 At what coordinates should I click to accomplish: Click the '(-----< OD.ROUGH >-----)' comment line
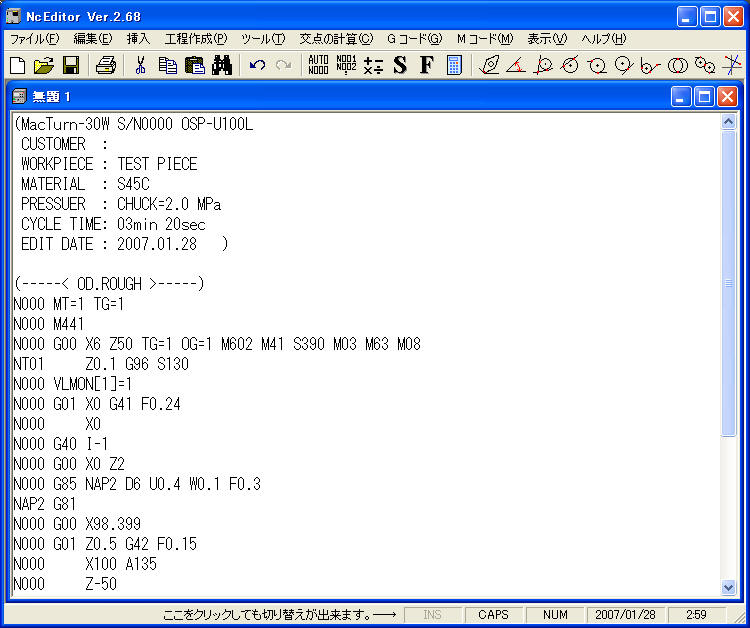pos(110,284)
